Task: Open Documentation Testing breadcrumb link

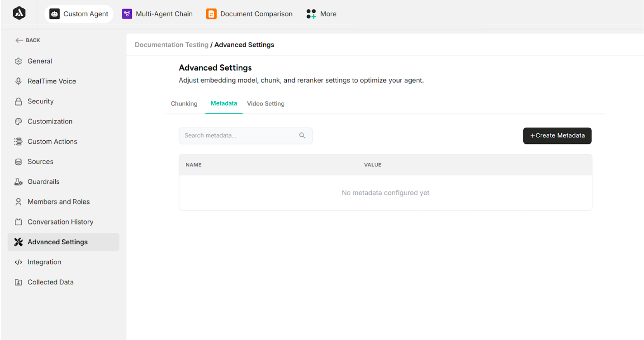Action: click(172, 45)
